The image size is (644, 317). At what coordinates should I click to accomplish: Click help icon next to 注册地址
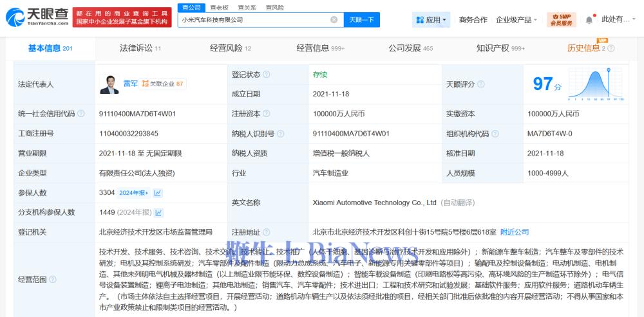pos(267,232)
